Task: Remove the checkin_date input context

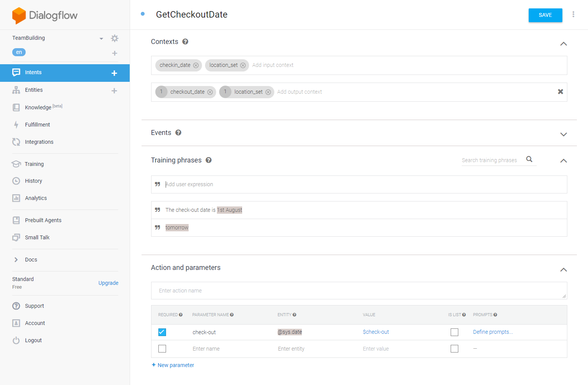Action: (195, 65)
